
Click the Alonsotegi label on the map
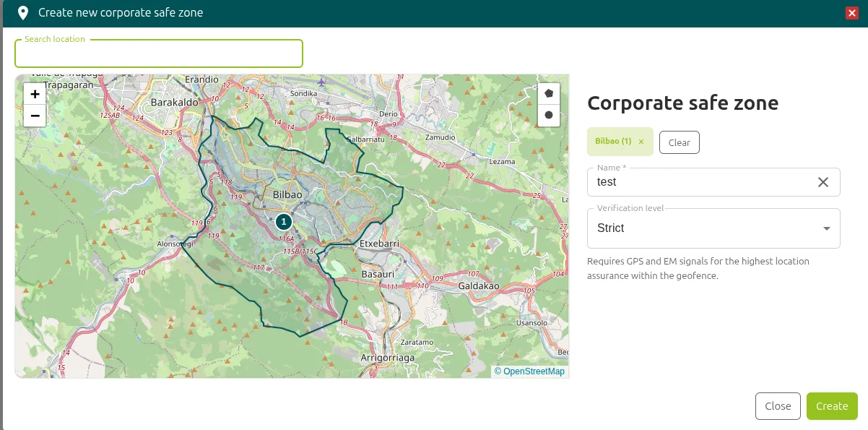(x=175, y=244)
